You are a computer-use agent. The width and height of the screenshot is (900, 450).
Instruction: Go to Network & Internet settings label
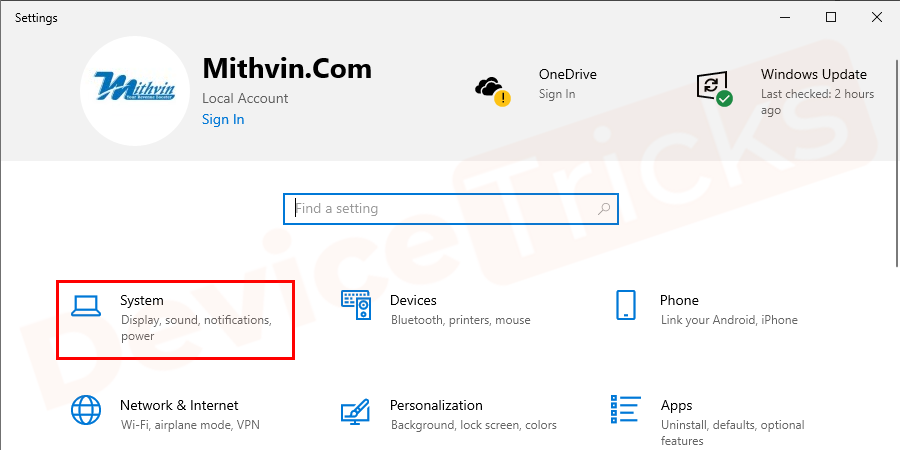point(179,405)
